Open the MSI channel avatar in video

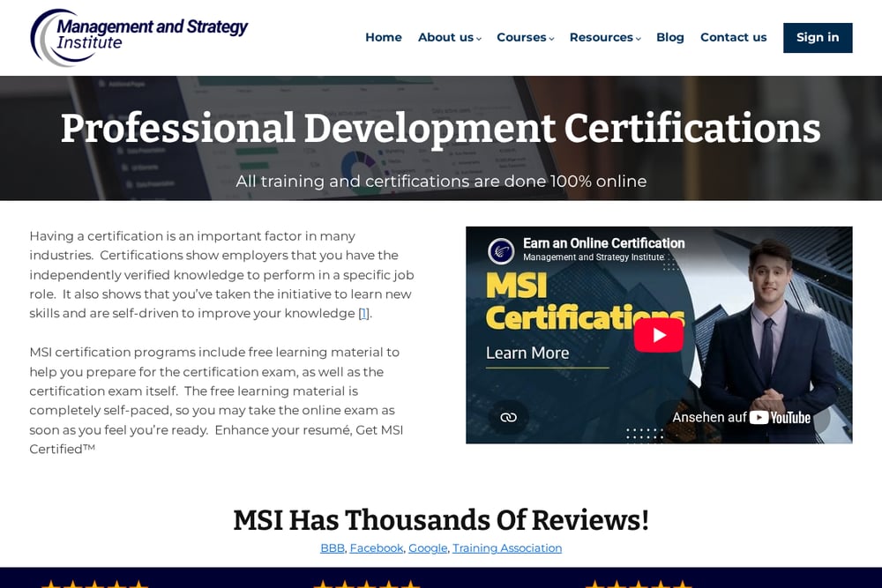coord(501,250)
